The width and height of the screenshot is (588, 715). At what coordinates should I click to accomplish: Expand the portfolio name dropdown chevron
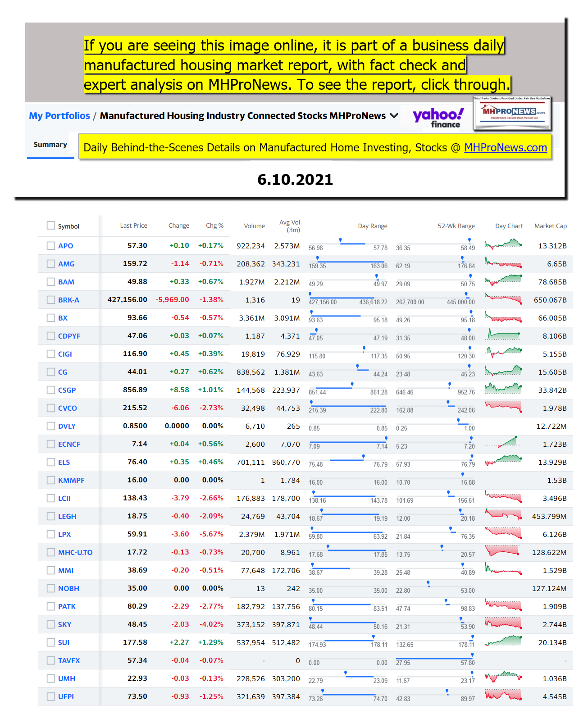pos(394,116)
